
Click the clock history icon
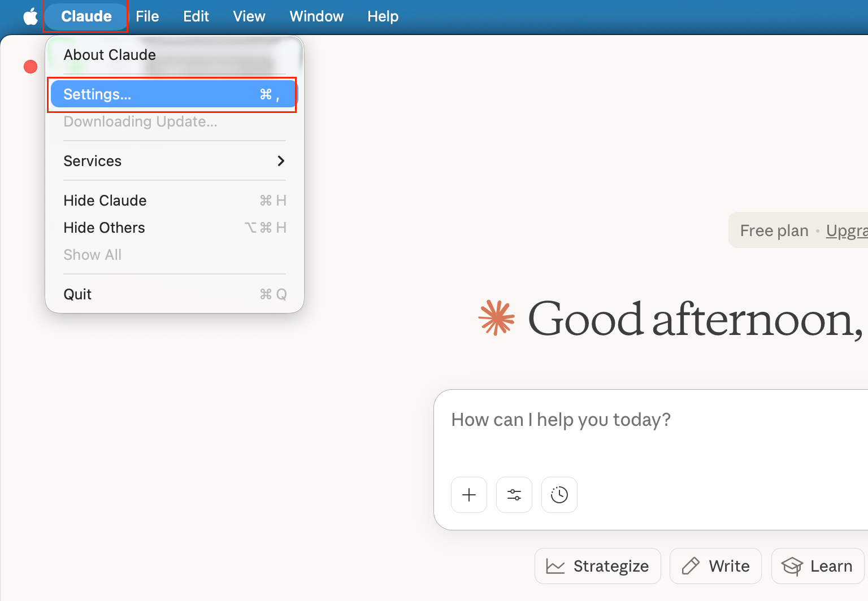(x=559, y=495)
